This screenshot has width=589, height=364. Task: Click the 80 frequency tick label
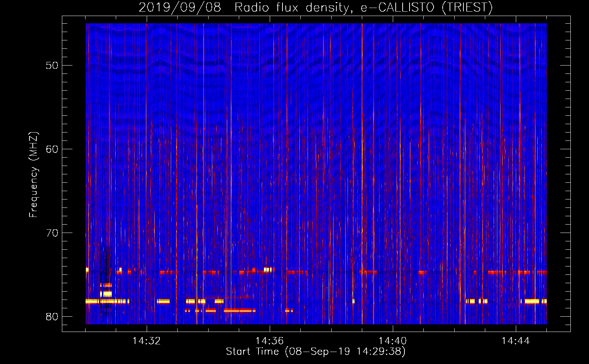tap(52, 316)
